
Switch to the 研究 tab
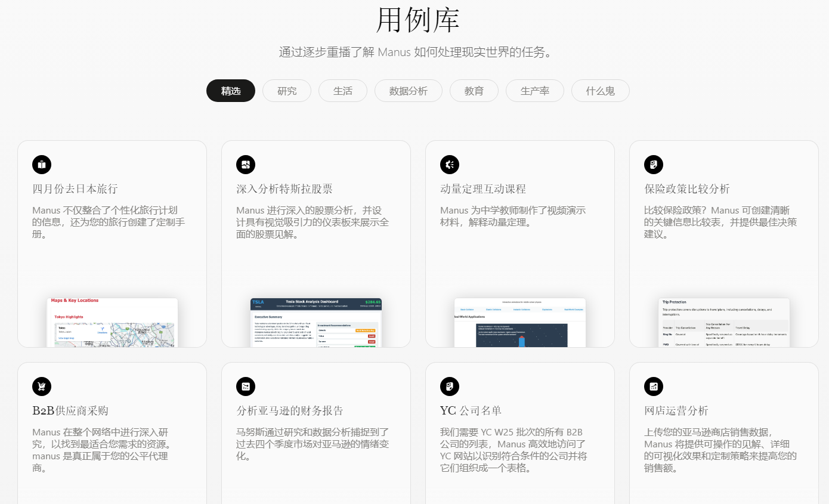tap(287, 91)
